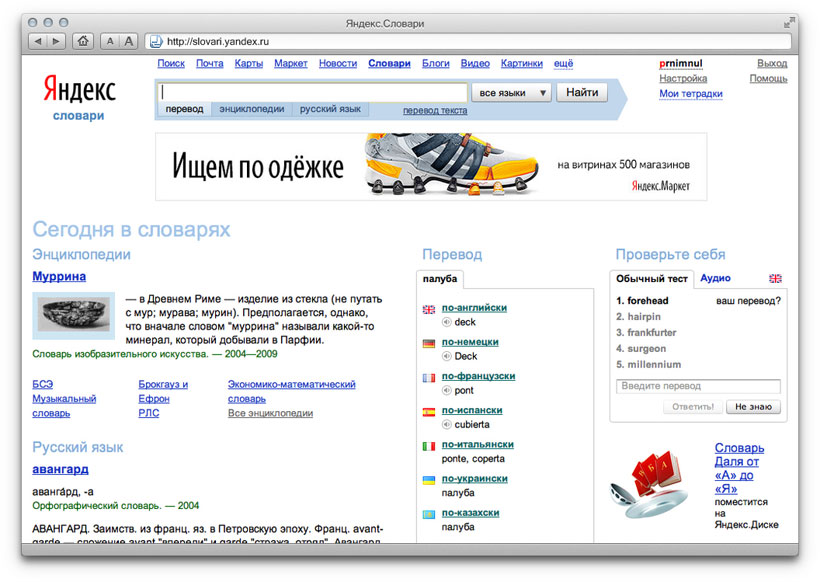Click the German flag beside по-немецки
820x582 pixels.
coord(428,343)
